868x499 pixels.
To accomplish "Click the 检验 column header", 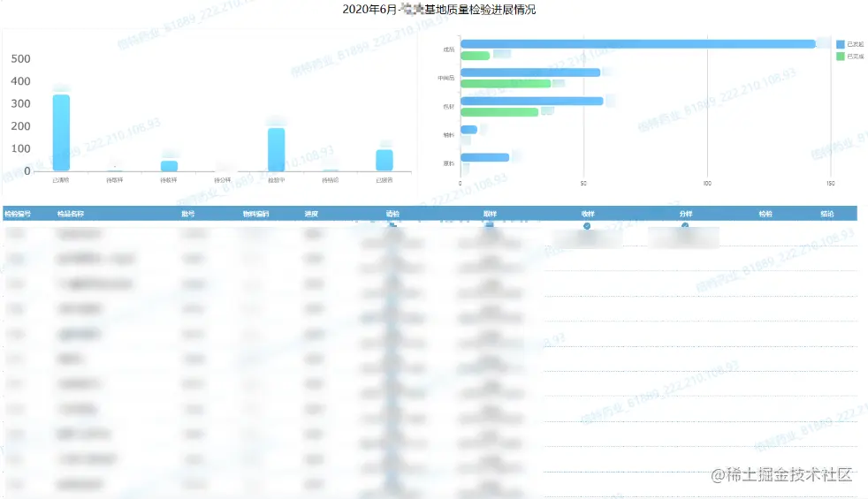I will pos(765,214).
